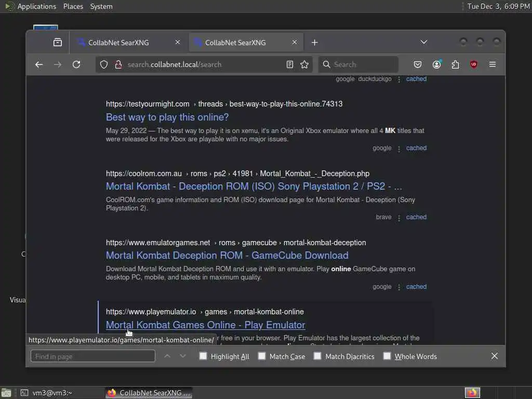Expand options dots beside google duckduckgo
Viewport: 532px width, 399px height.
point(399,79)
